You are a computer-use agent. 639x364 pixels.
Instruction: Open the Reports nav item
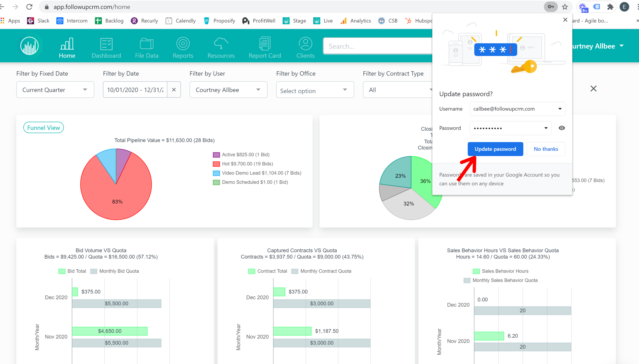click(x=183, y=48)
